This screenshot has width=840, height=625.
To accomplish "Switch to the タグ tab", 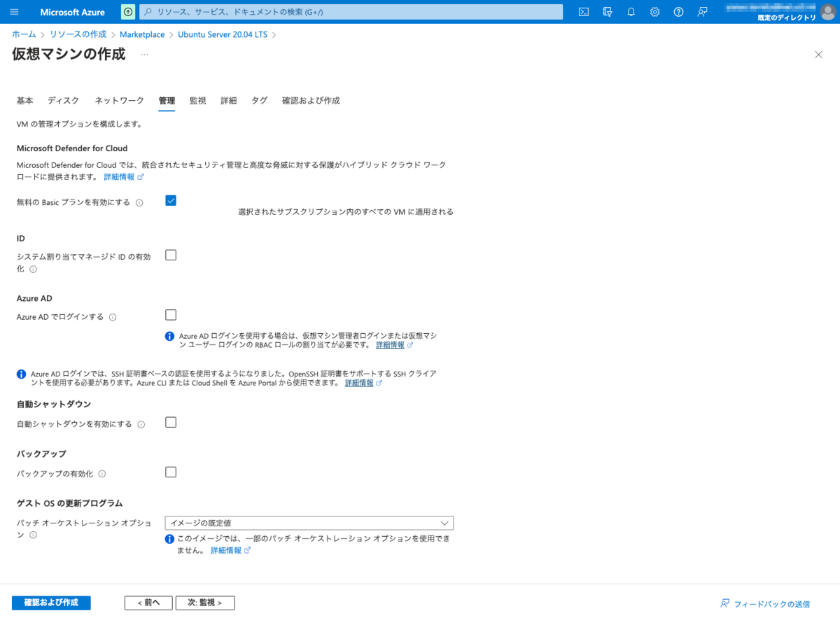I will click(x=260, y=101).
